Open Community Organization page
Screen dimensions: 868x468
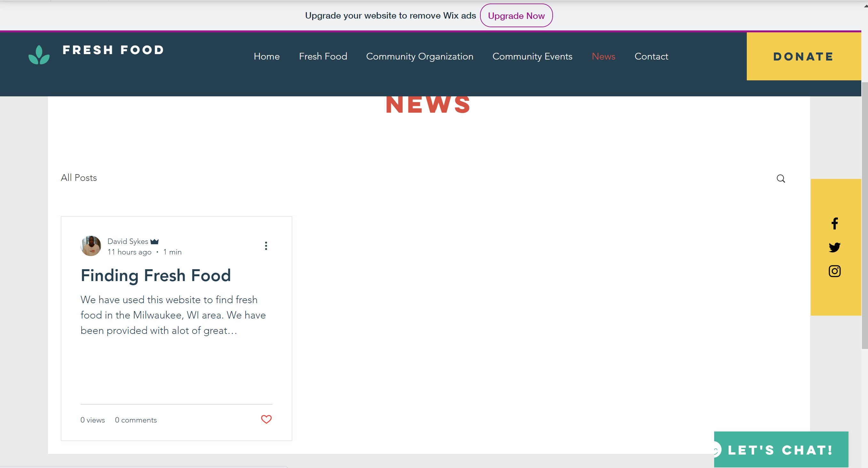point(420,56)
